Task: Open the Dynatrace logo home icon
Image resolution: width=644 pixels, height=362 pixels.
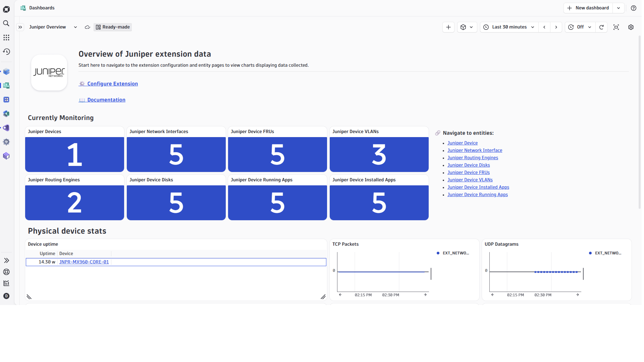Action: pyautogui.click(x=6, y=9)
